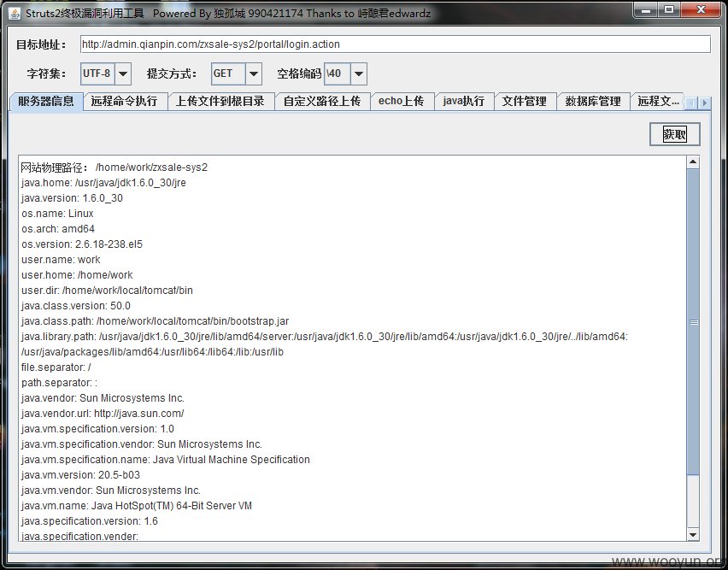Click the os.arch: amd64 line

[58, 229]
